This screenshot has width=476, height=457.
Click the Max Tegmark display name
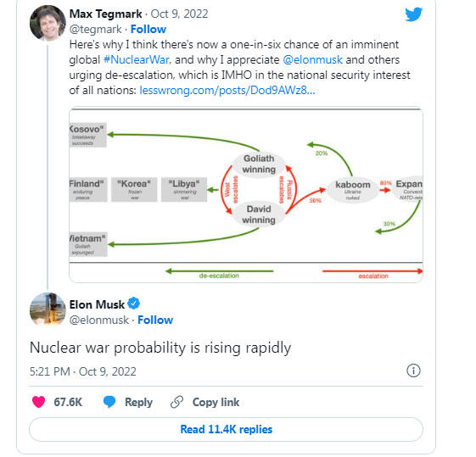click(x=106, y=14)
